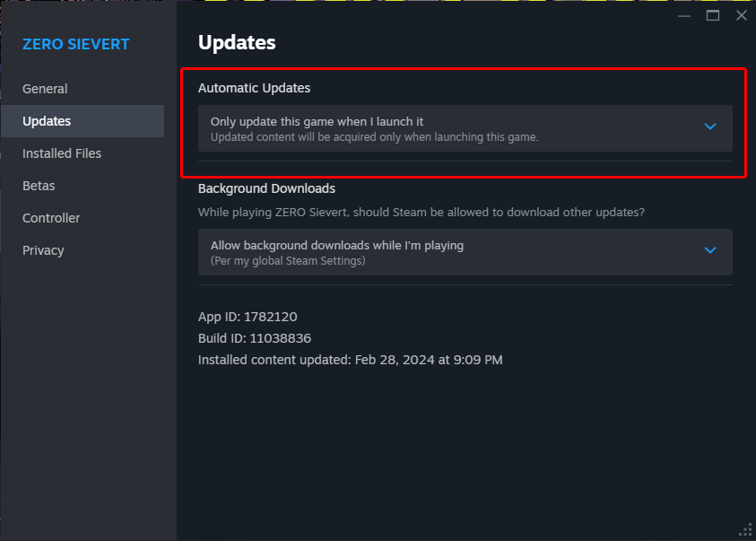
Task: Expand the Automatic Updates dropdown
Action: pos(465,128)
